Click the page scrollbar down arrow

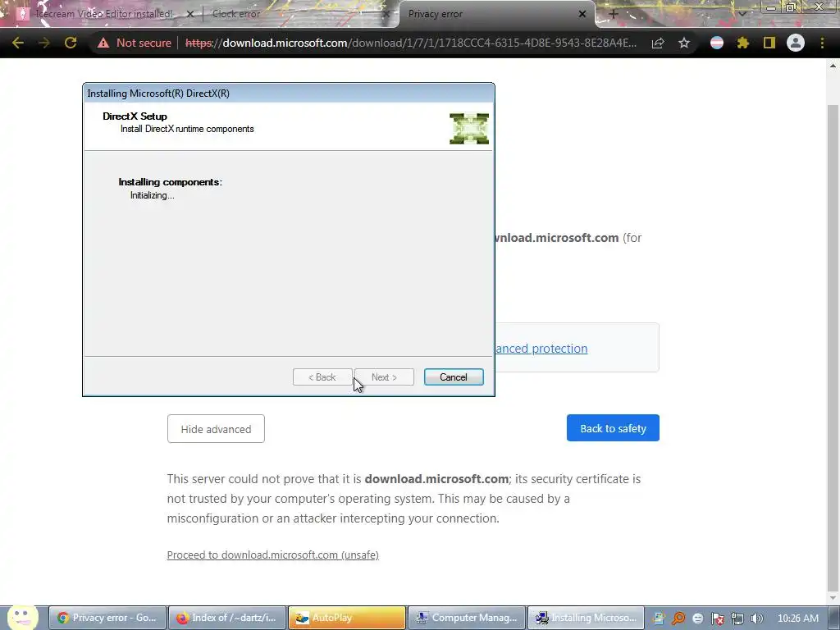pos(833,597)
